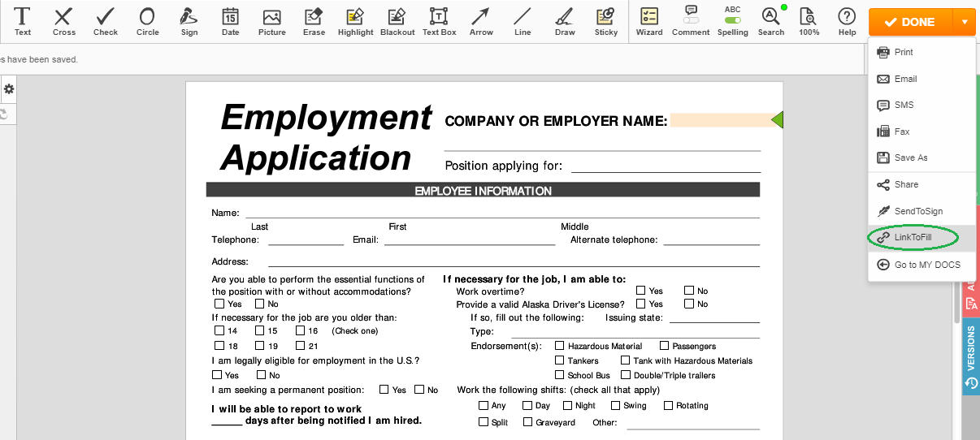The width and height of the screenshot is (980, 440).
Task: Check No for essential functions question
Action: [x=260, y=304]
